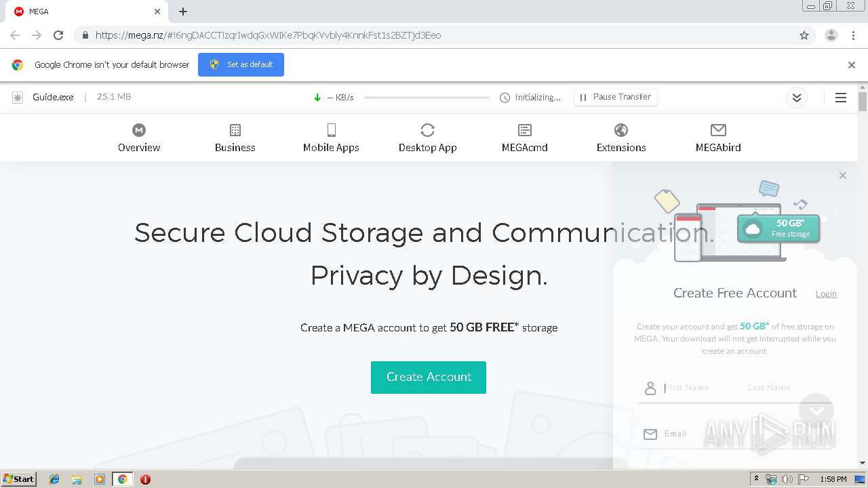The image size is (868, 488).
Task: Open the MEGA hamburger menu
Action: point(841,98)
